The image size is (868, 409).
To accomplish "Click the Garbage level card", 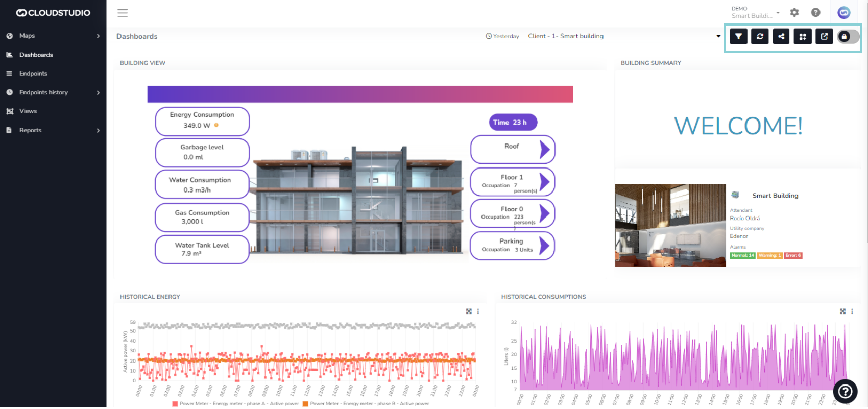I will click(202, 153).
